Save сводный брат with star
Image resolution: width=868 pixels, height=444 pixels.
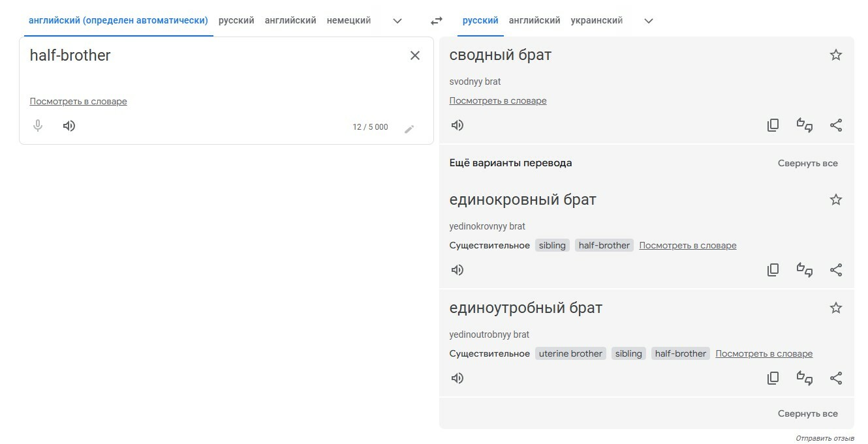point(835,55)
